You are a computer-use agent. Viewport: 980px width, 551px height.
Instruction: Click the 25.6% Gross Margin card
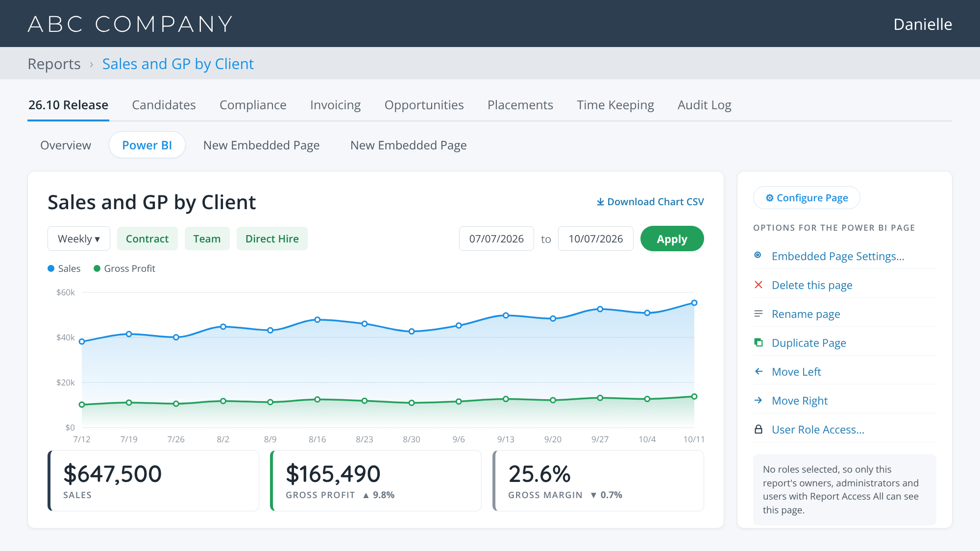(x=598, y=480)
